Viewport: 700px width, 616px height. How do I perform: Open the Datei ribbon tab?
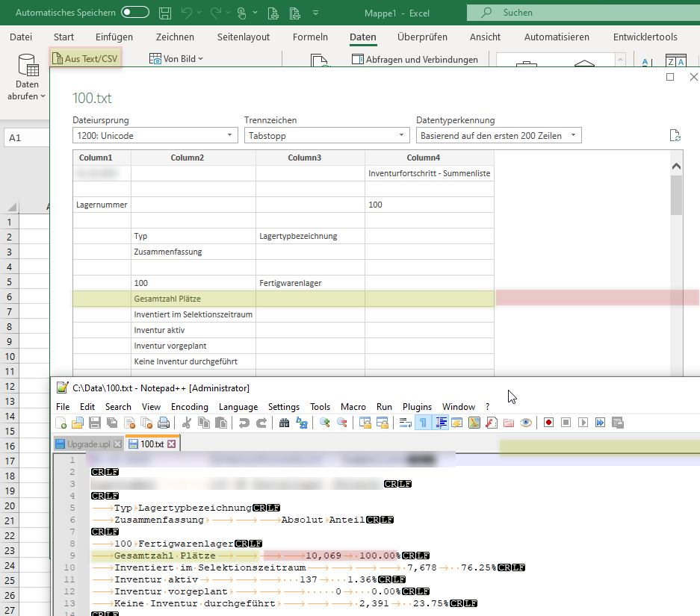(21, 37)
